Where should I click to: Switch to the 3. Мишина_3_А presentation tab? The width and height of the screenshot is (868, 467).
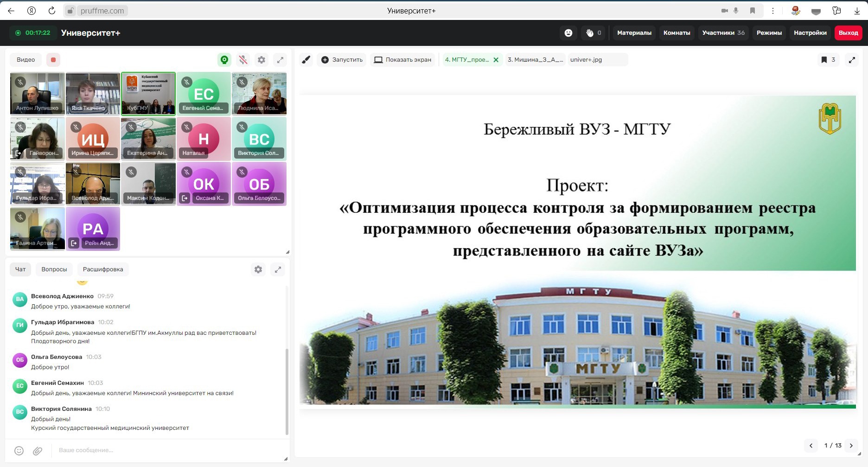pyautogui.click(x=535, y=60)
